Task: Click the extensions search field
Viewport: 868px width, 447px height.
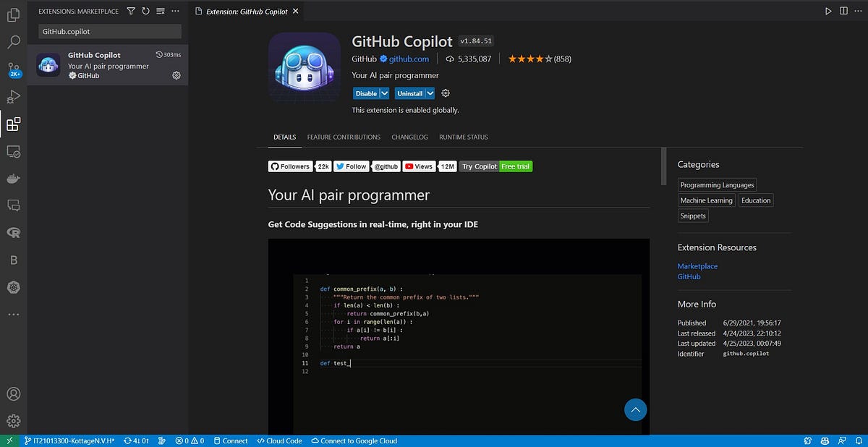Action: click(110, 32)
